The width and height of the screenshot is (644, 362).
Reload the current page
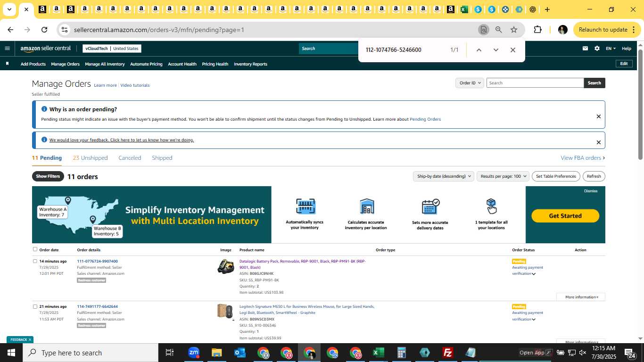(x=44, y=30)
